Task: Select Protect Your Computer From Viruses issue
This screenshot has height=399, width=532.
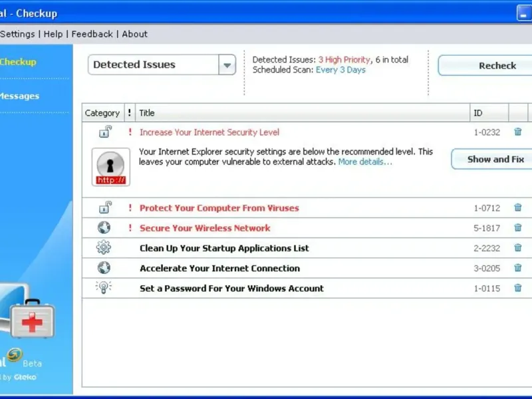Action: [x=219, y=208]
